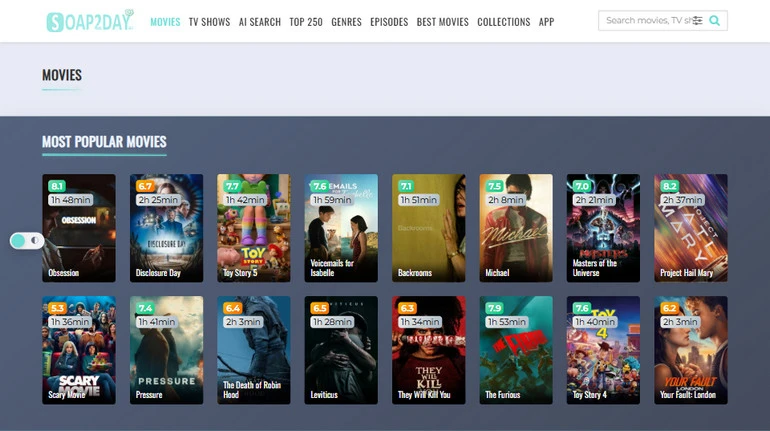Toggle dark mode switch
This screenshot has height=431, width=770.
[27, 241]
